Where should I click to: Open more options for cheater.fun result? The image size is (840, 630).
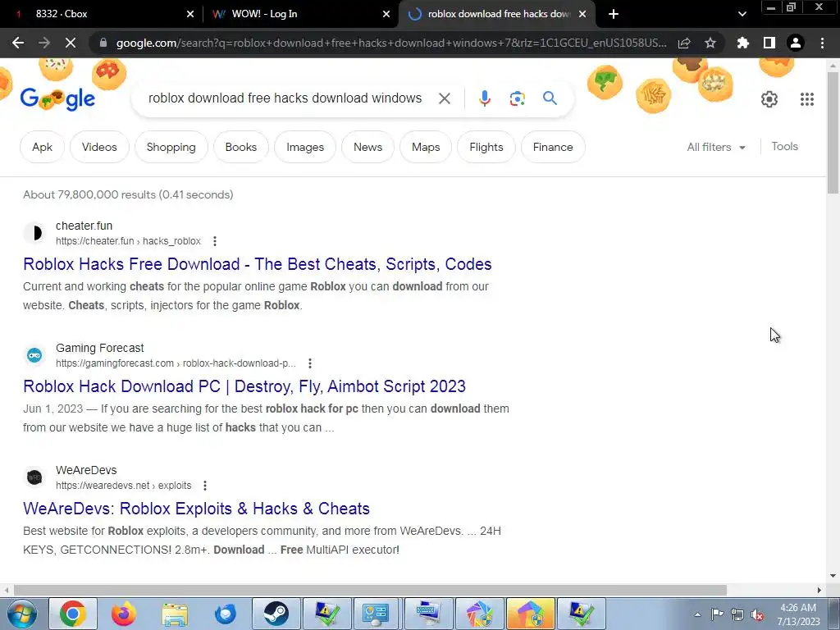point(215,241)
